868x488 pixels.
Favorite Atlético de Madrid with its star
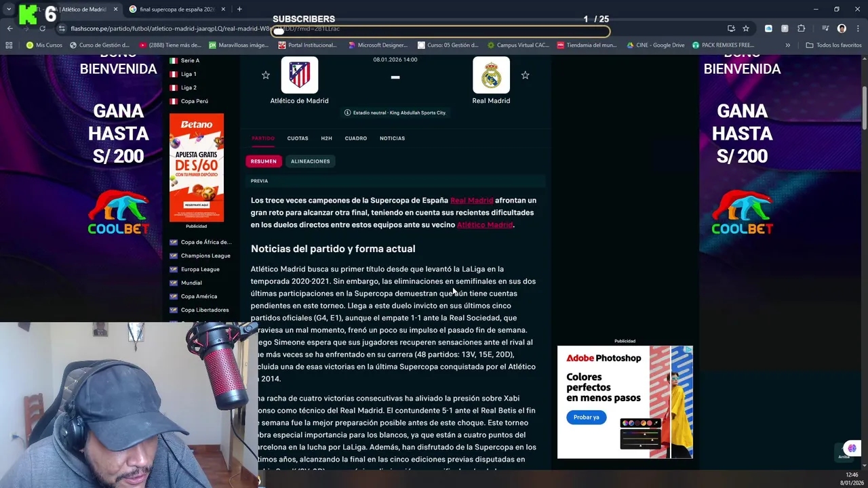point(266,75)
